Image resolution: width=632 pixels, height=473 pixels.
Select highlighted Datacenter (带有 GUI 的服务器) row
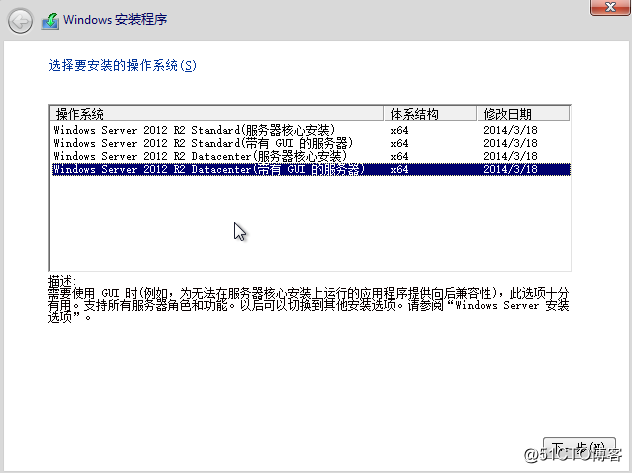(311, 169)
